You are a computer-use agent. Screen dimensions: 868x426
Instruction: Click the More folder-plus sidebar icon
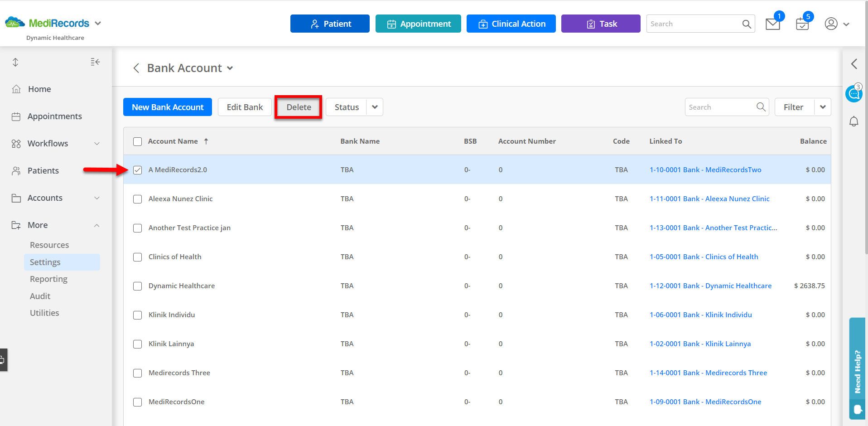pos(16,225)
